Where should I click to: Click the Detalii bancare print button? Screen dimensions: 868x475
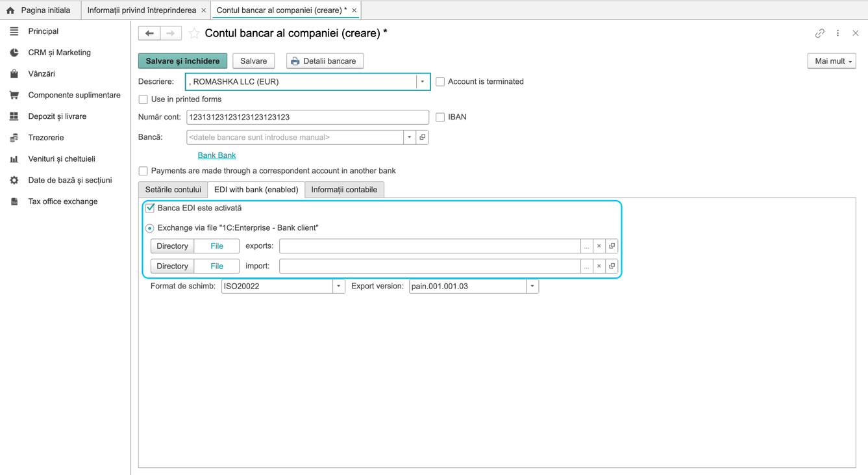pyautogui.click(x=325, y=61)
